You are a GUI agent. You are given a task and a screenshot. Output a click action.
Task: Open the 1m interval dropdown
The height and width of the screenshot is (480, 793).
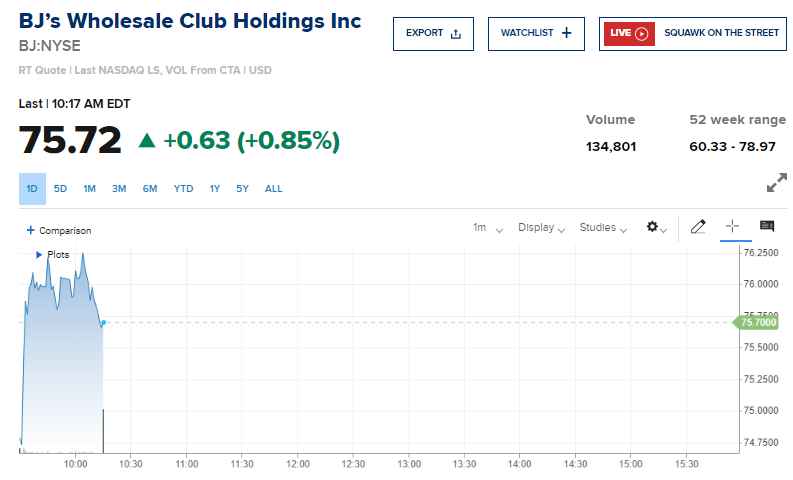coord(487,228)
